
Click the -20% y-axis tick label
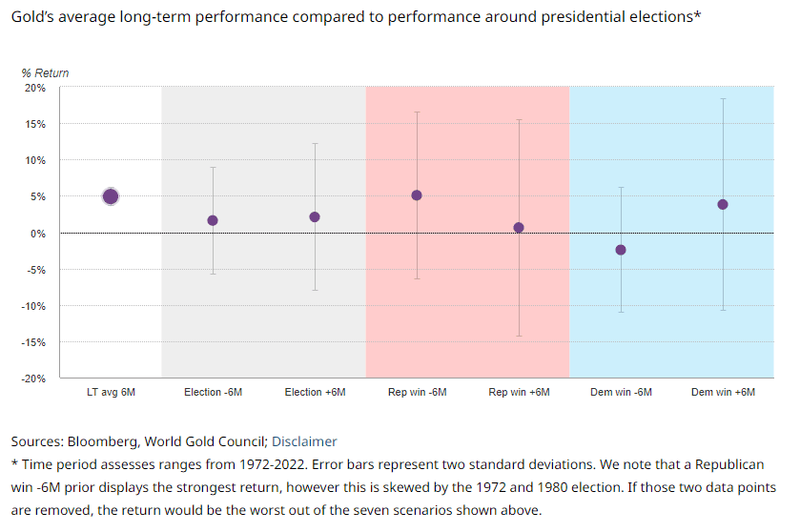coord(33,379)
